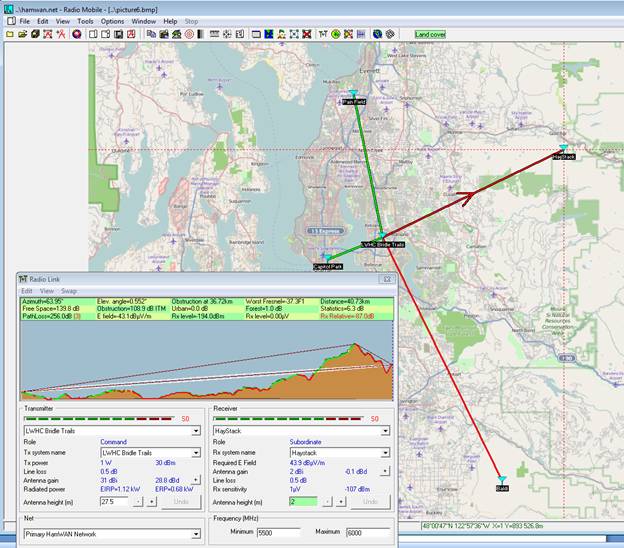Image resolution: width=624 pixels, height=548 pixels.
Task: Open the receiver unit HayStack dropdown
Action: click(x=386, y=431)
